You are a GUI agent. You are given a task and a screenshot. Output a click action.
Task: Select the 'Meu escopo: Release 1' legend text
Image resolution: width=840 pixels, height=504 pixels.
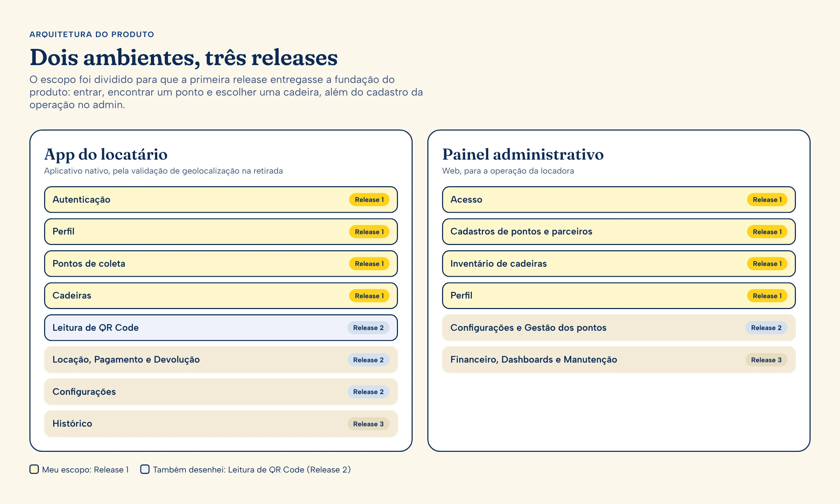[x=85, y=470]
